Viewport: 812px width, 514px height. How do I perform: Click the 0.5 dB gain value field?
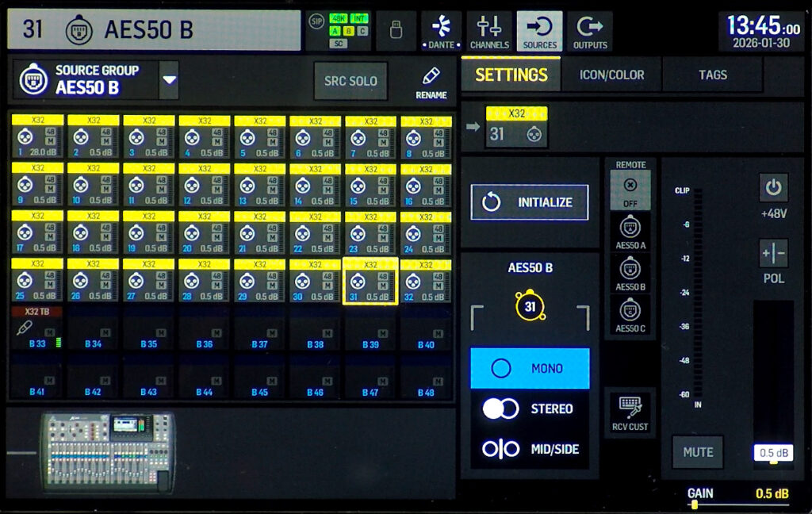[x=774, y=452]
